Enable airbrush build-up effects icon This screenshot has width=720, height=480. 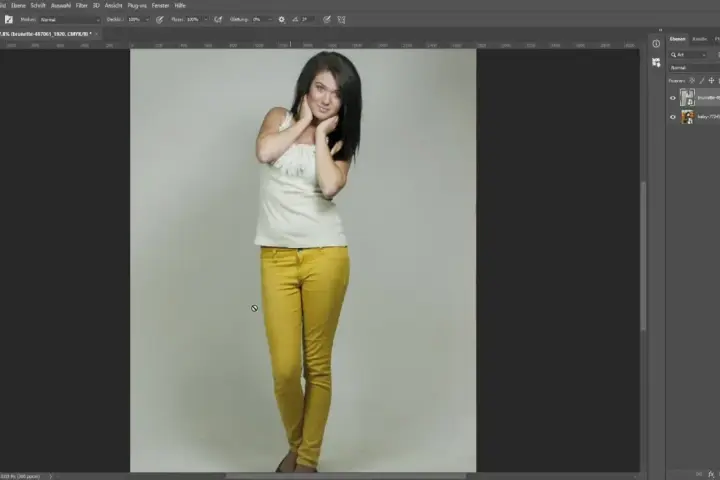click(x=218, y=20)
